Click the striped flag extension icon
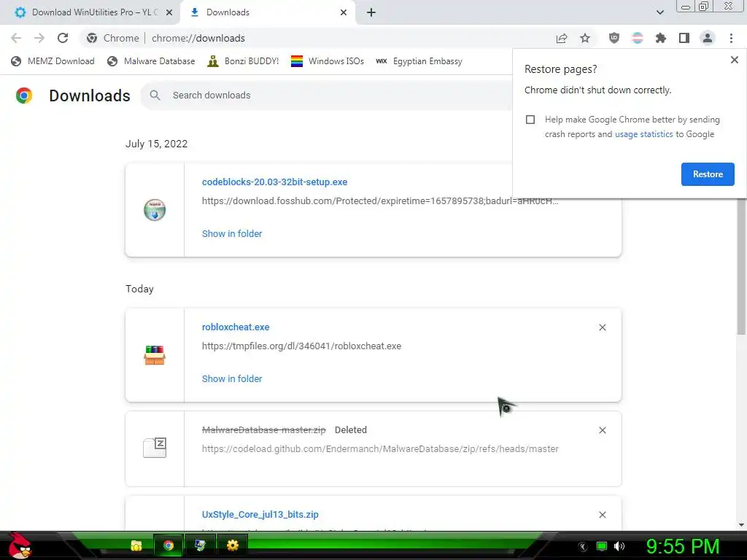747x560 pixels. pos(638,38)
